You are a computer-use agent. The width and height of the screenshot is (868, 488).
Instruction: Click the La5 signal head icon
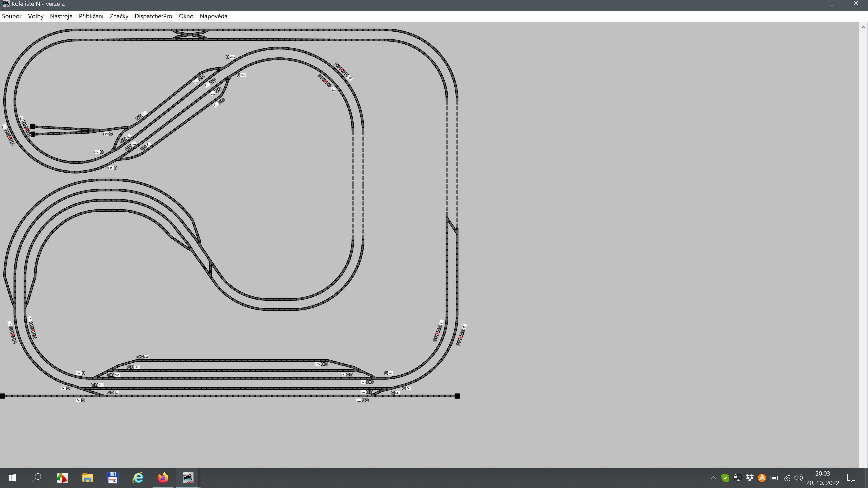point(324,364)
